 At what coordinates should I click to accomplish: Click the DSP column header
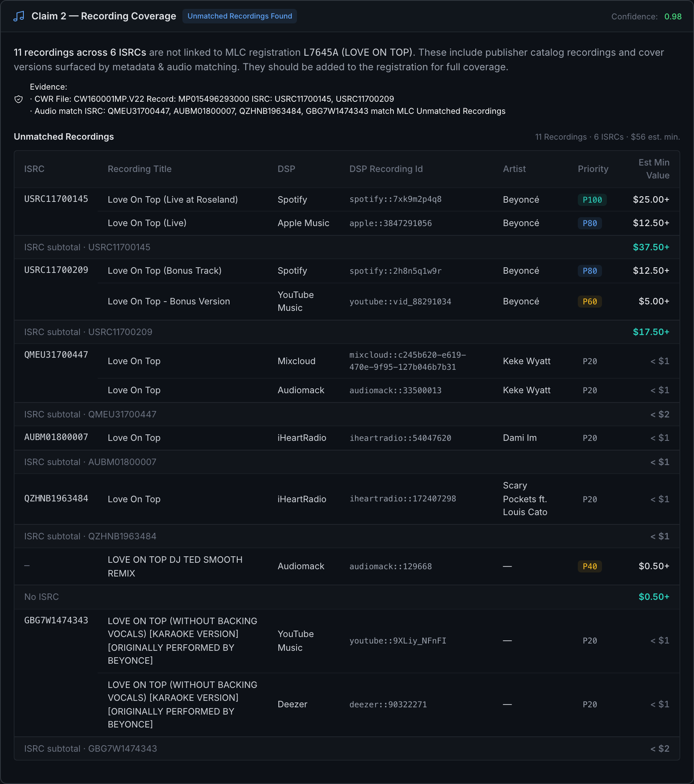286,169
